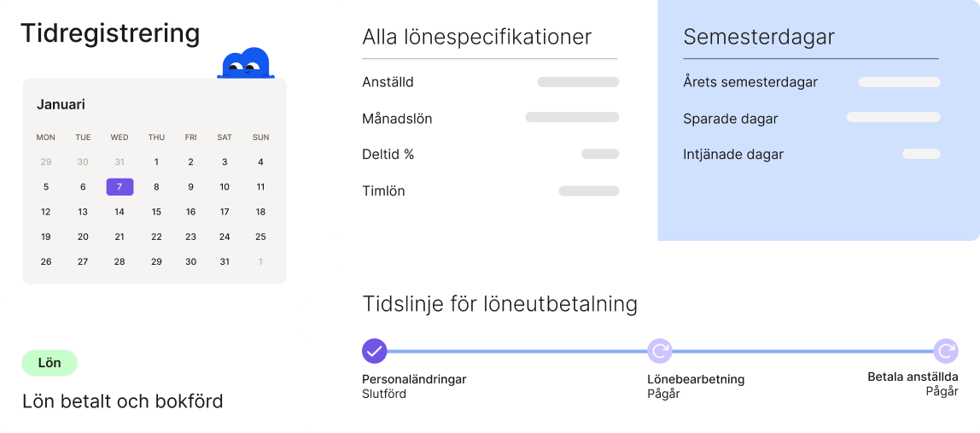Click the green Lön status badge
This screenshot has width=980, height=433.
pos(50,363)
